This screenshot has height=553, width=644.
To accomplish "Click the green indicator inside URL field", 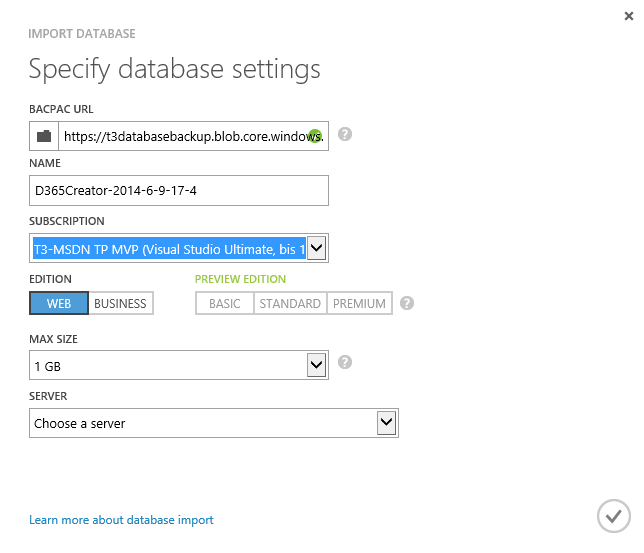I will click(315, 135).
